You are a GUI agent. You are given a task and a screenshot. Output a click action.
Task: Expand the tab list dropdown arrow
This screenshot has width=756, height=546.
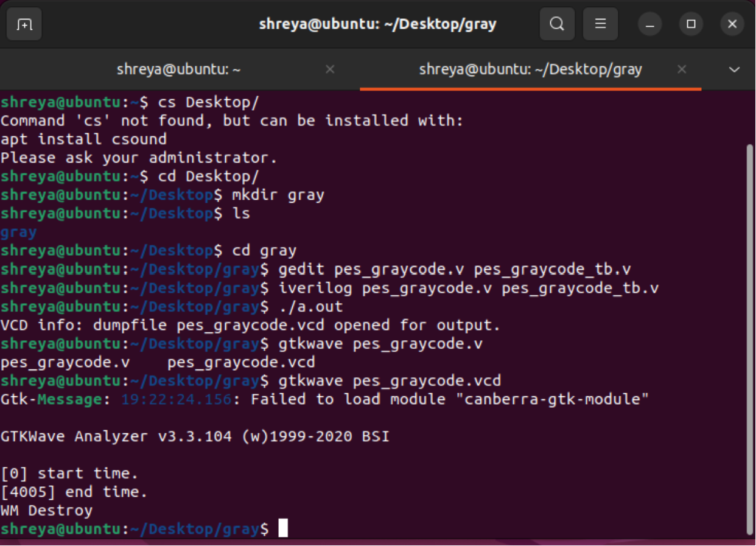pyautogui.click(x=734, y=69)
